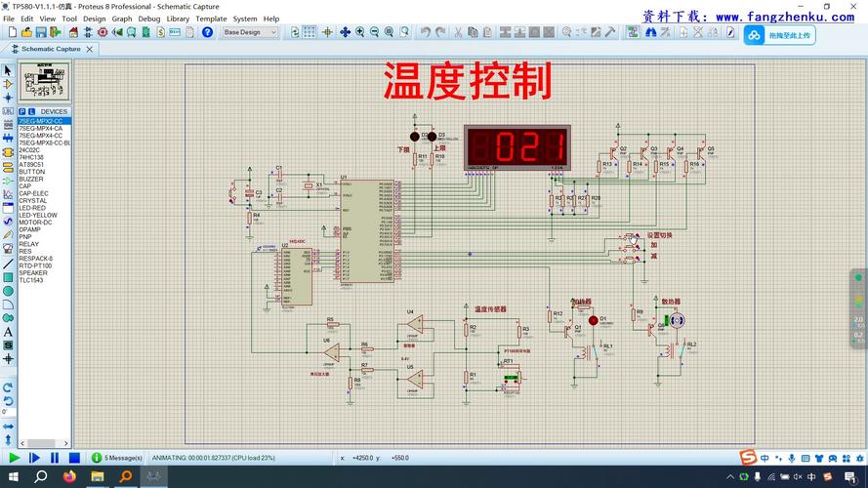Click the Cut scissors icon
868x488 pixels.
pos(457,32)
